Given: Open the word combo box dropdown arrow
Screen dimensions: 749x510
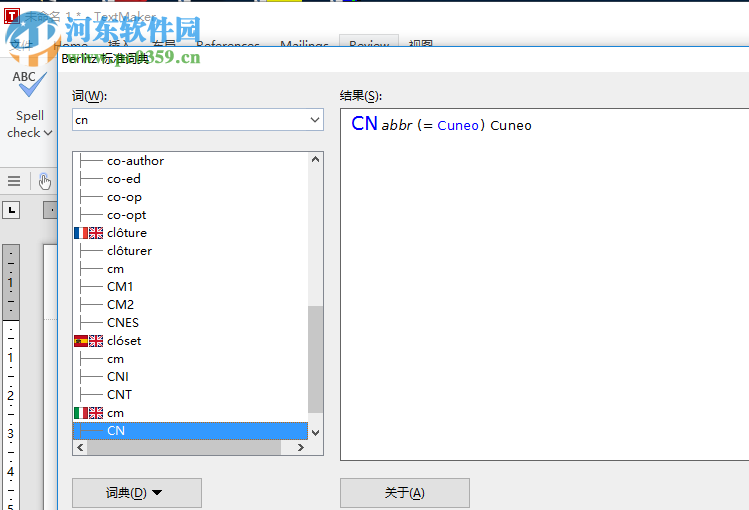Looking at the screenshot, I should pyautogui.click(x=315, y=120).
